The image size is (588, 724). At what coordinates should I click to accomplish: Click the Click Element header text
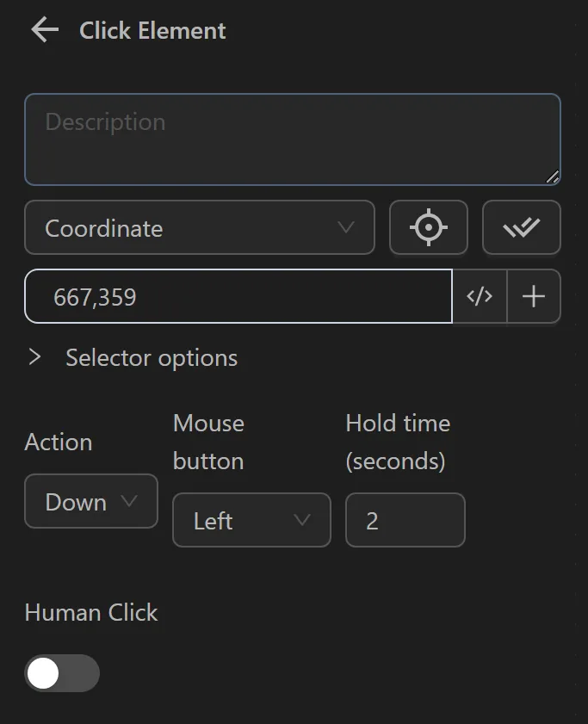click(x=152, y=30)
